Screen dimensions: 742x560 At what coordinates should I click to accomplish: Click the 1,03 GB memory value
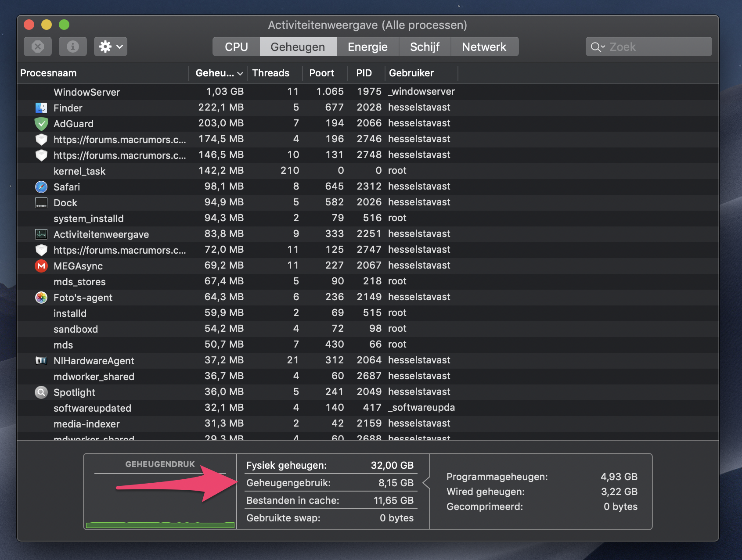tap(225, 91)
